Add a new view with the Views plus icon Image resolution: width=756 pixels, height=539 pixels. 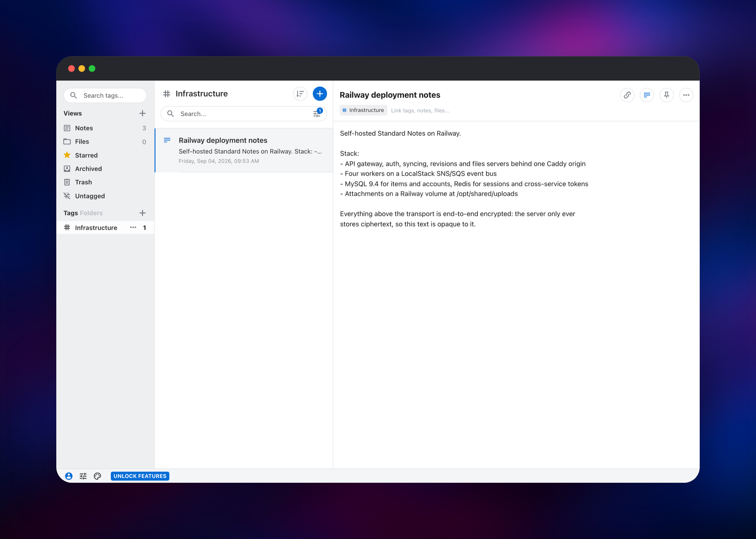click(142, 113)
